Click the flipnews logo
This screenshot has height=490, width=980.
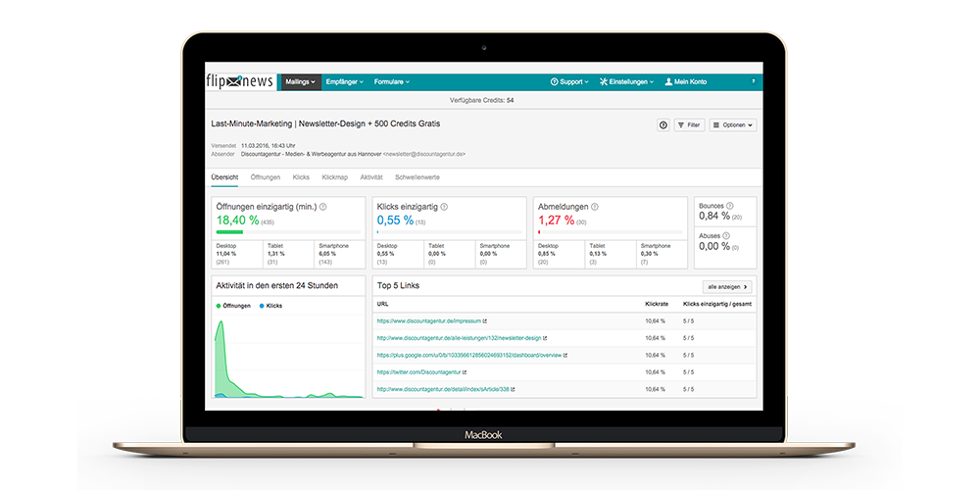(x=239, y=82)
